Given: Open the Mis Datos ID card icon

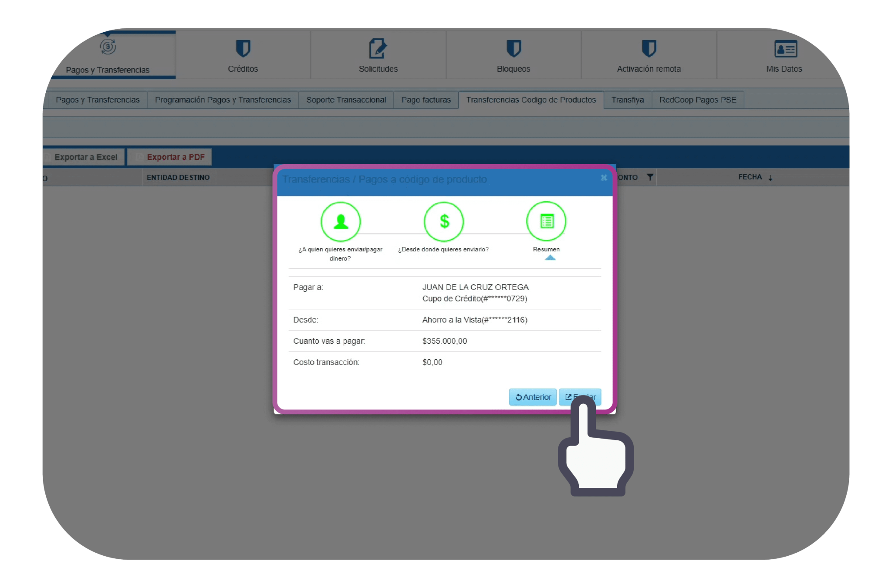Looking at the screenshot, I should tap(785, 49).
